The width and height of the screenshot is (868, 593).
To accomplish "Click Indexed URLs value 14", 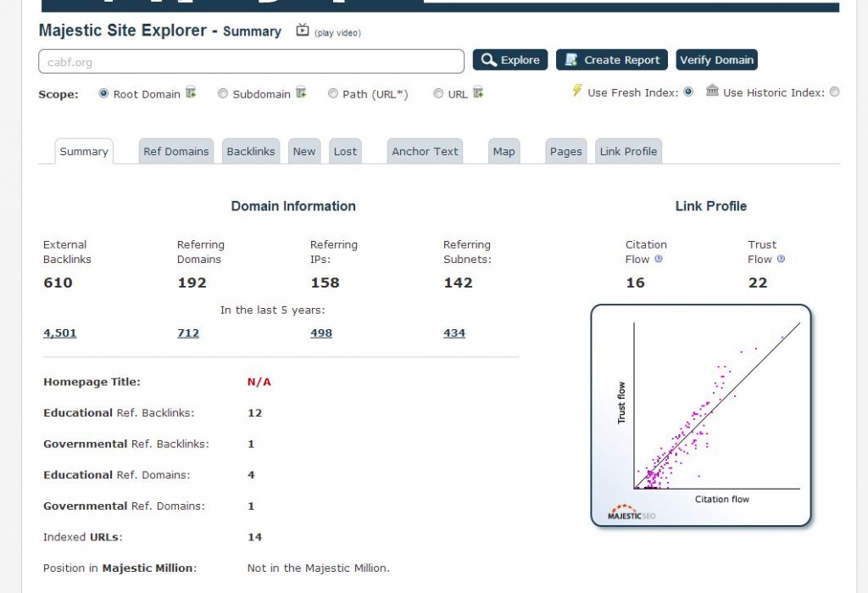I will [254, 537].
